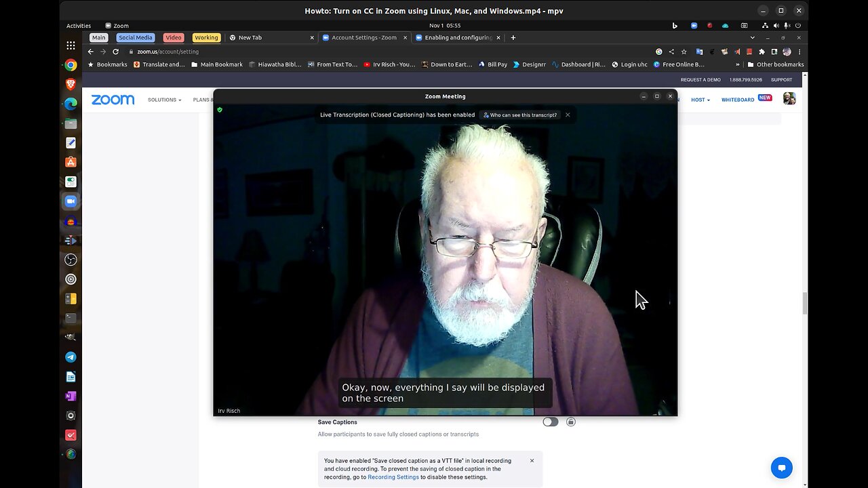This screenshot has height=488, width=868.
Task: Launch Telegram from the dock
Action: click(71, 357)
